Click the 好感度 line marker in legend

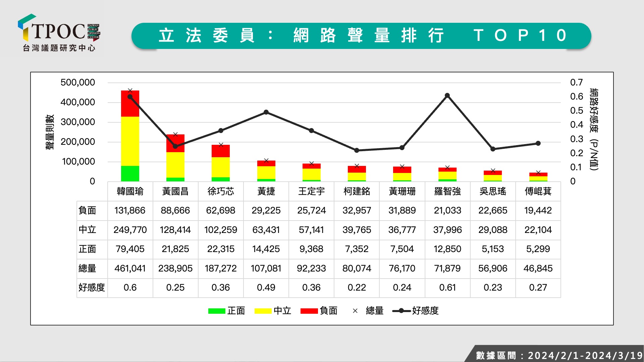(401, 311)
